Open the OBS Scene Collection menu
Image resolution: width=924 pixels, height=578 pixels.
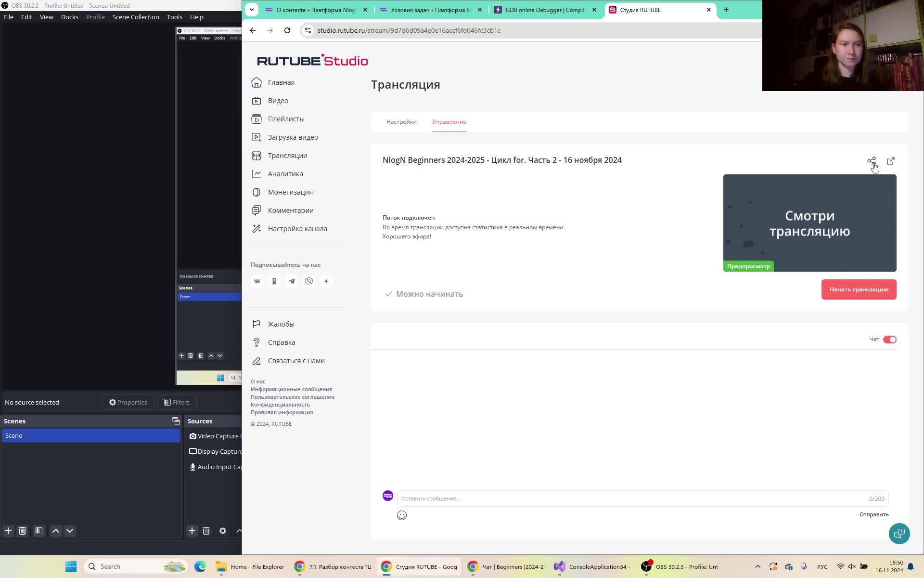point(136,17)
